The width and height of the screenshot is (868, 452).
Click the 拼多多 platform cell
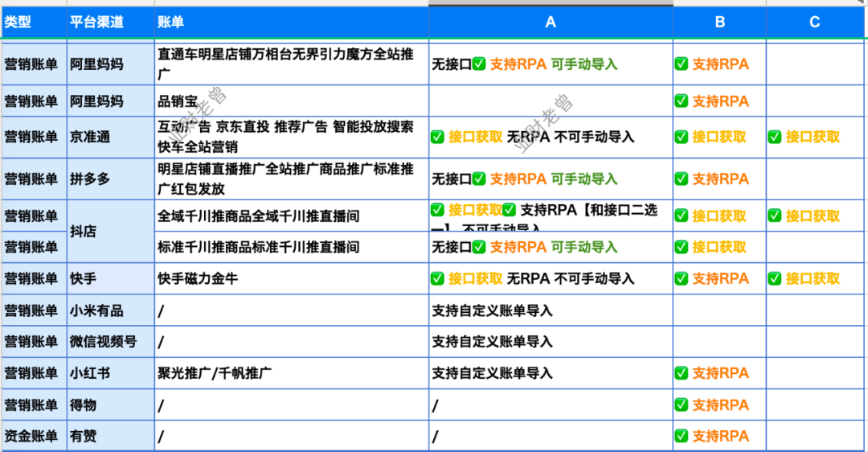(111, 179)
